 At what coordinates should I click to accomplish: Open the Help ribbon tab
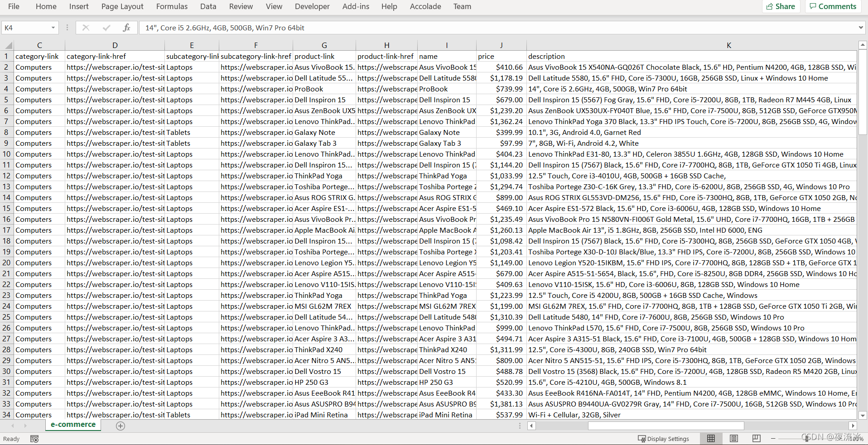click(x=389, y=6)
